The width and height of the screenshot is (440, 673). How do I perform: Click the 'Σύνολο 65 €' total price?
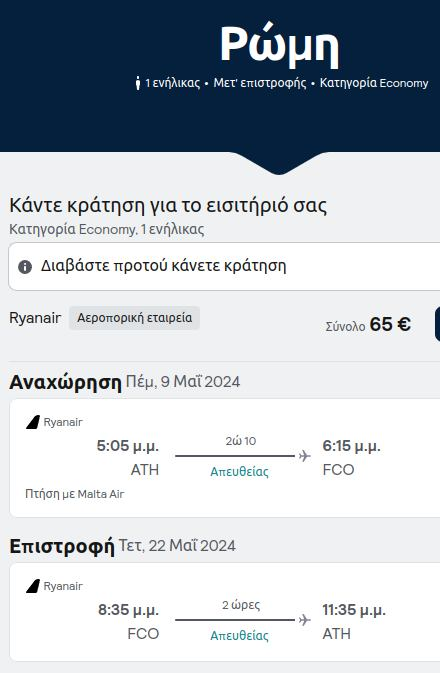(368, 324)
